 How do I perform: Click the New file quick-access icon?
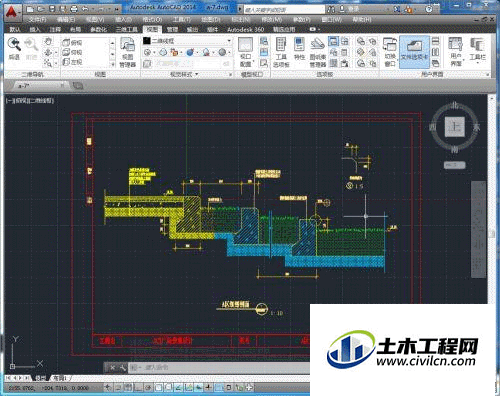[x=30, y=9]
